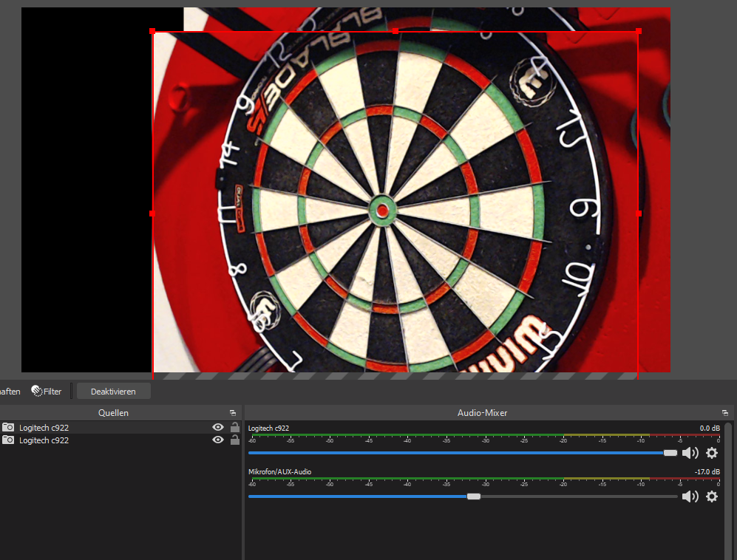Lock the second Logitech c922 source
The image size is (737, 560).
click(235, 440)
